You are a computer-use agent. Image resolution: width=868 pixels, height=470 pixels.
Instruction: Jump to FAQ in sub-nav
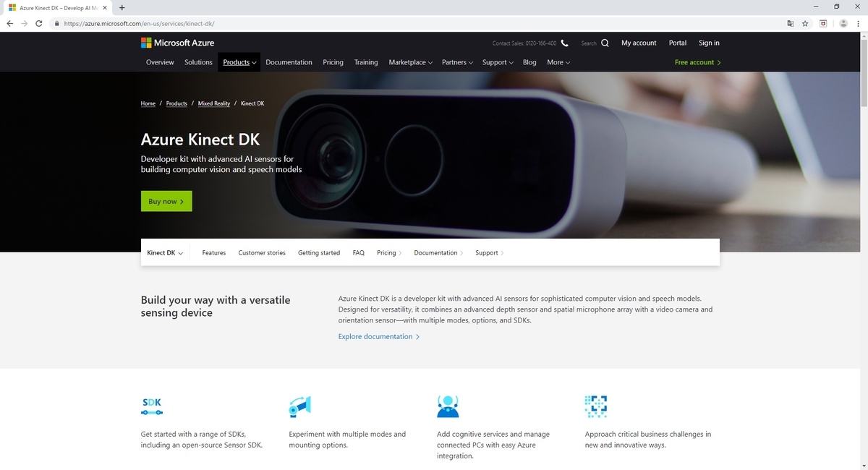coord(359,253)
